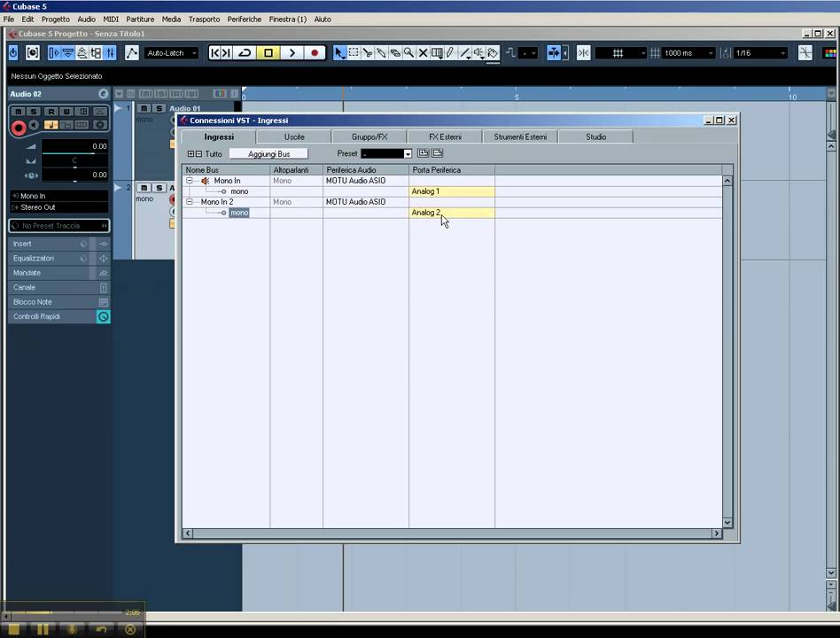Switch to the Strumenti Esterni tab
Image resolution: width=840 pixels, height=638 pixels.
(x=520, y=137)
